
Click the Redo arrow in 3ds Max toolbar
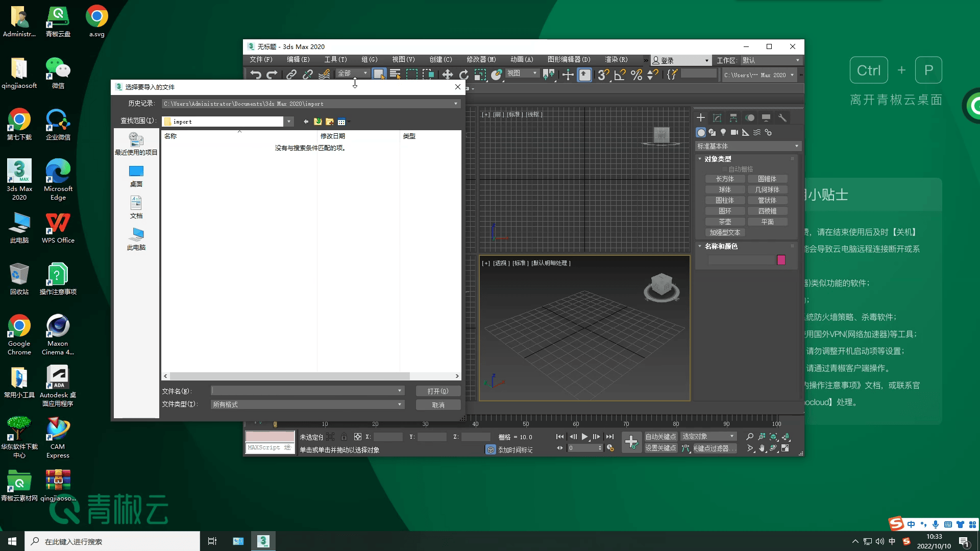272,75
